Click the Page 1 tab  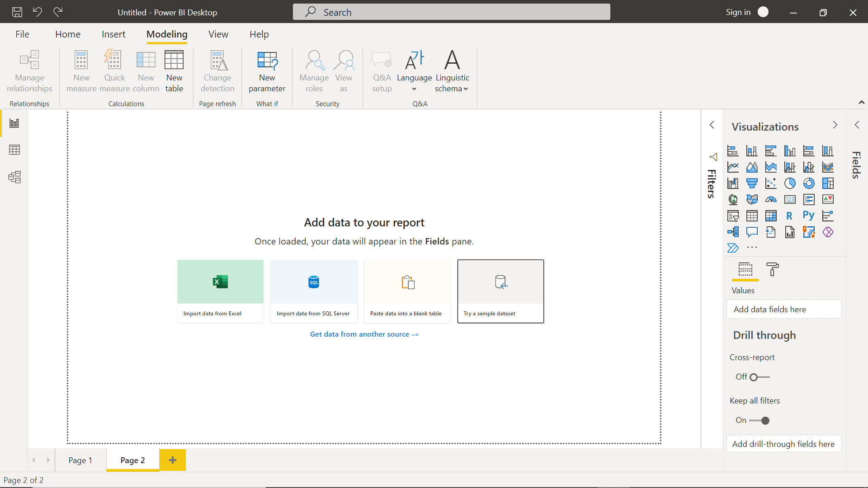point(80,460)
